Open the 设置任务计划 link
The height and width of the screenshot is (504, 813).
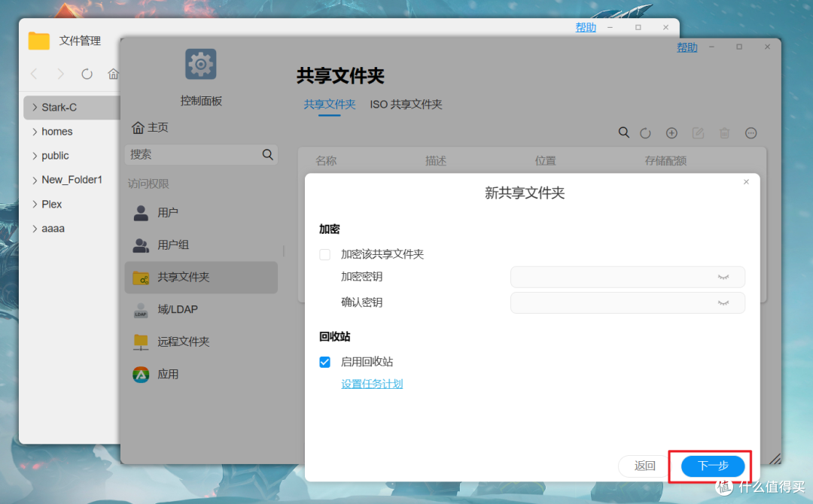(372, 384)
